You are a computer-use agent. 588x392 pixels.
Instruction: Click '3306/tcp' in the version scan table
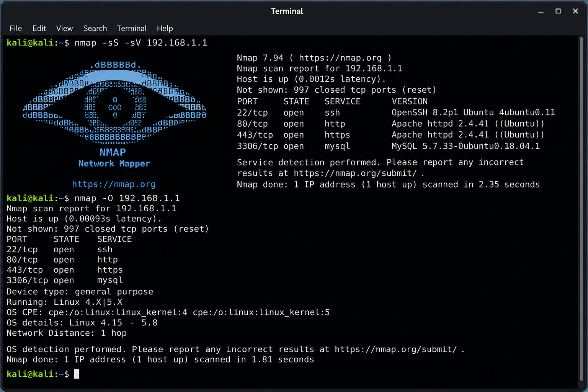click(x=258, y=146)
